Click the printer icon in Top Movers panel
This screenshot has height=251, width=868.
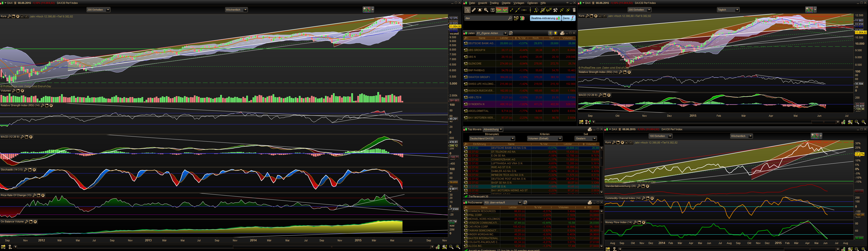tap(590, 129)
